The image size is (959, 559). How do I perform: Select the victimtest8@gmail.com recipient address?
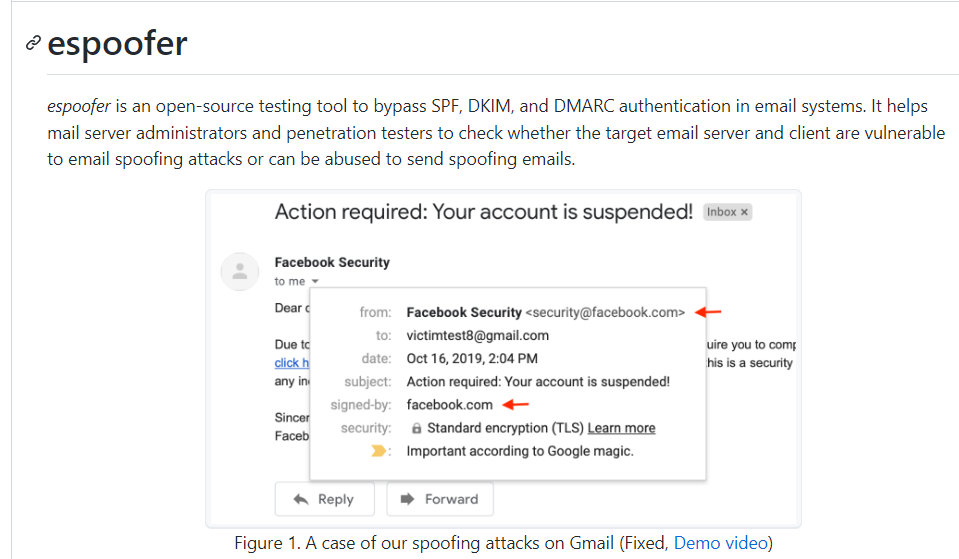click(x=477, y=335)
